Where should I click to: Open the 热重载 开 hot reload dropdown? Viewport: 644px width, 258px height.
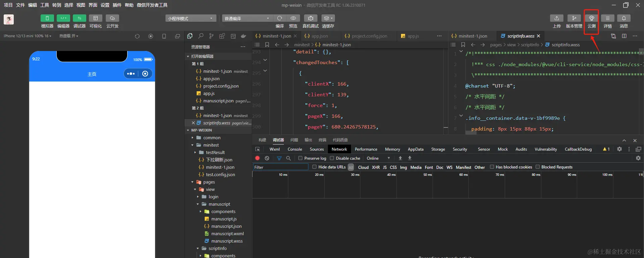click(69, 36)
